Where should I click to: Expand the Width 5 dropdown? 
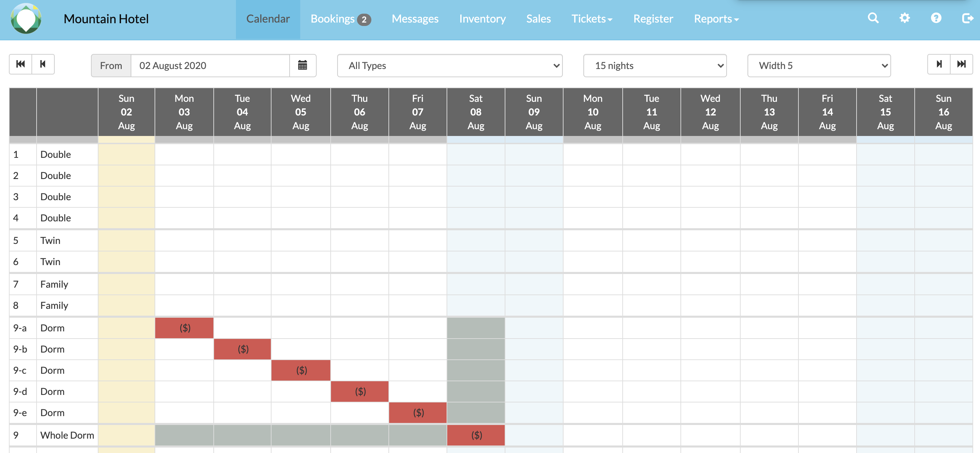819,66
